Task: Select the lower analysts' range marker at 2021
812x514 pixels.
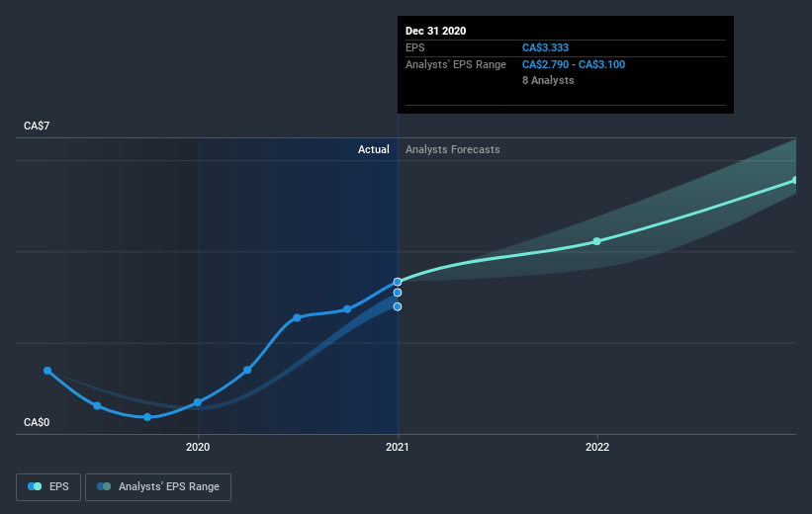Action: click(x=398, y=307)
